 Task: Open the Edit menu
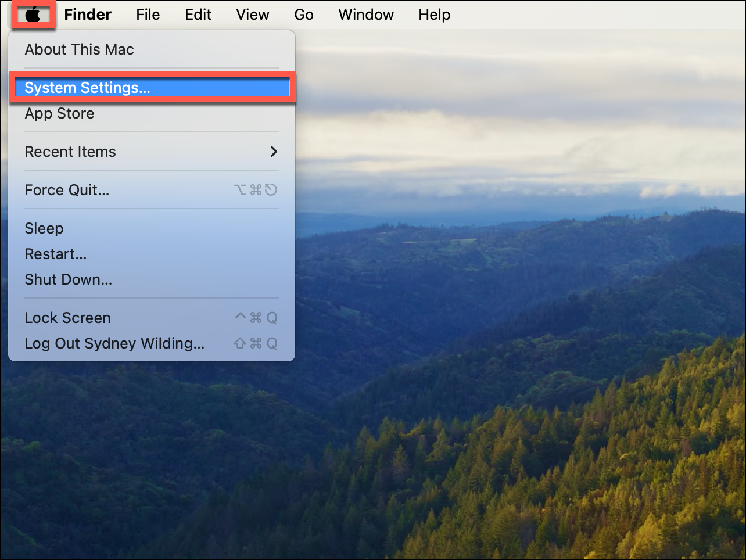click(198, 15)
